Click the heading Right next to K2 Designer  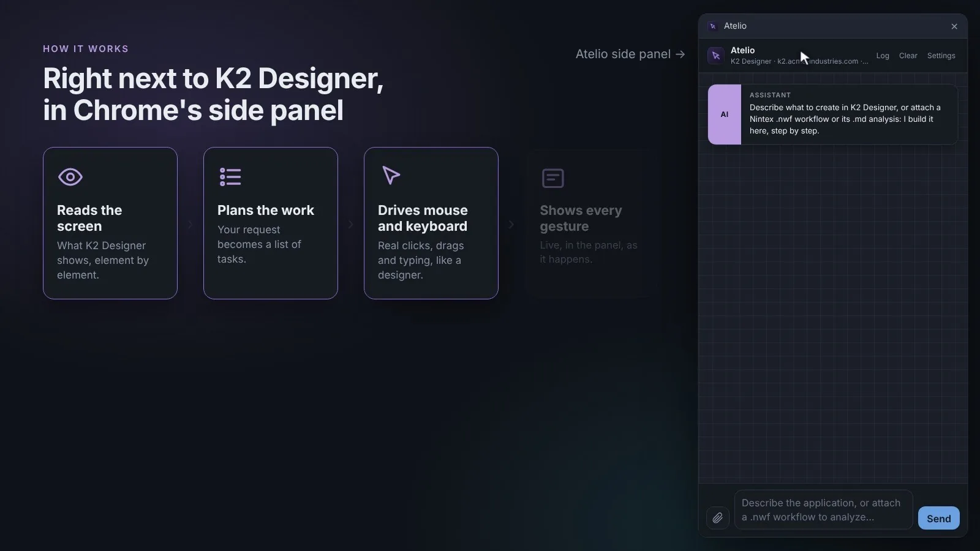pos(213,94)
